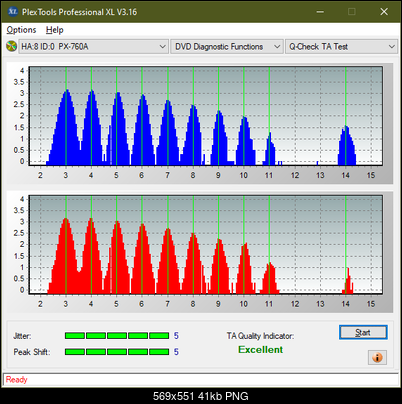This screenshot has height=404, width=402.
Task: Expand the Q-Check TA Test dropdown
Action: (341, 46)
